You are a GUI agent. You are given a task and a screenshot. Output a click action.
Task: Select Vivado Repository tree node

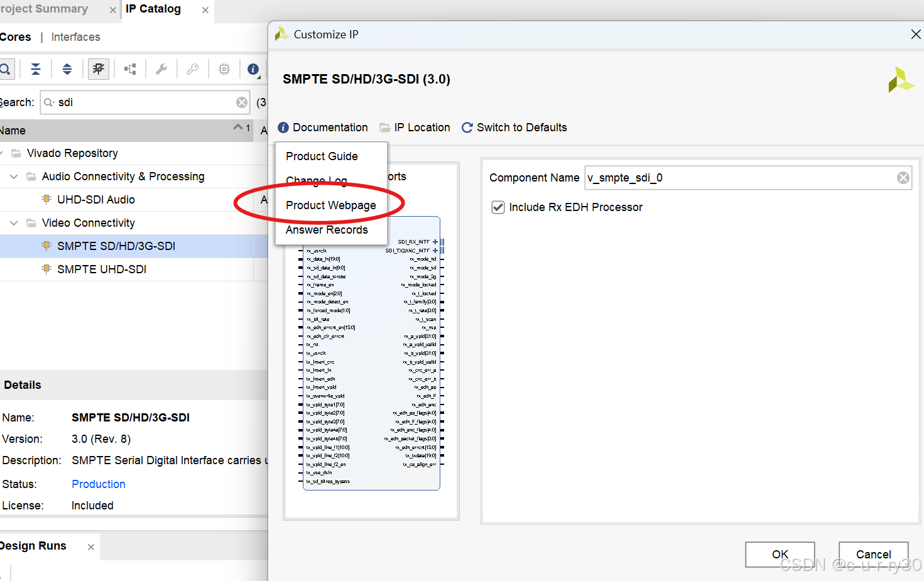coord(72,153)
